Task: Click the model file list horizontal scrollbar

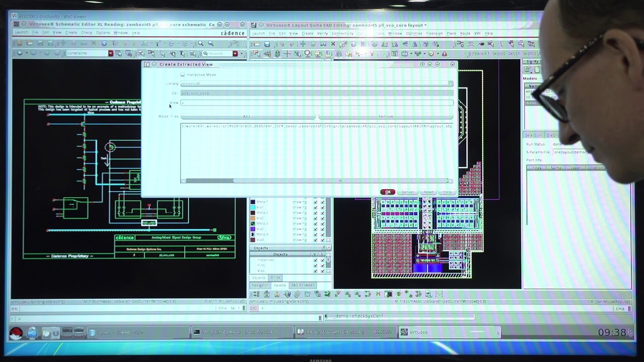Action: pyautogui.click(x=317, y=181)
